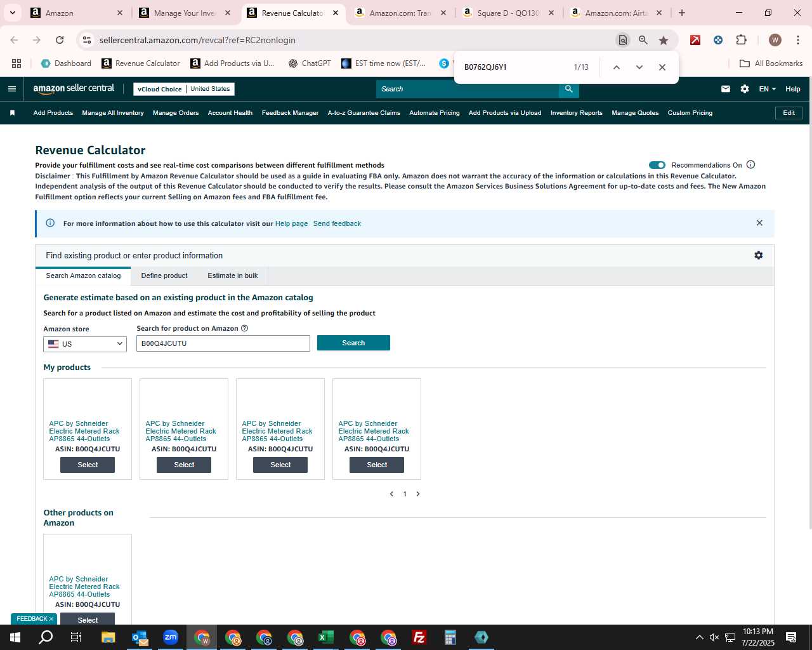Open Manage All Inventory menu
The image size is (812, 650).
point(113,113)
